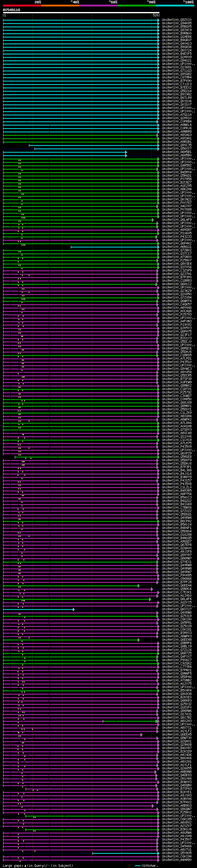Click the label UniRef100_C0PRB4
This screenshot has width=197, height=868.
[176, 122]
